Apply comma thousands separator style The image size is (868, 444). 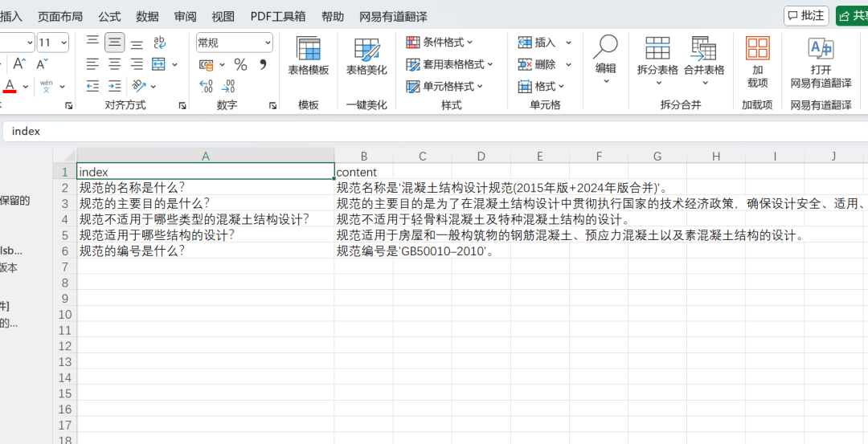pos(262,65)
